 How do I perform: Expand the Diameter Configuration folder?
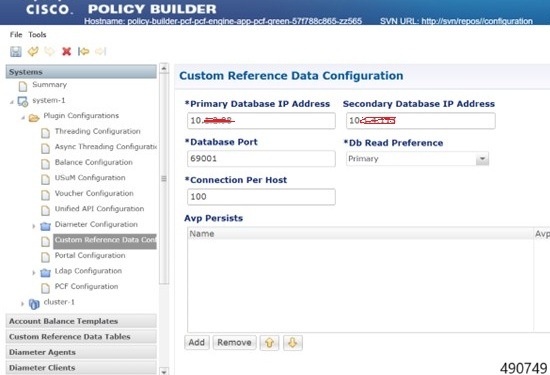point(34,226)
